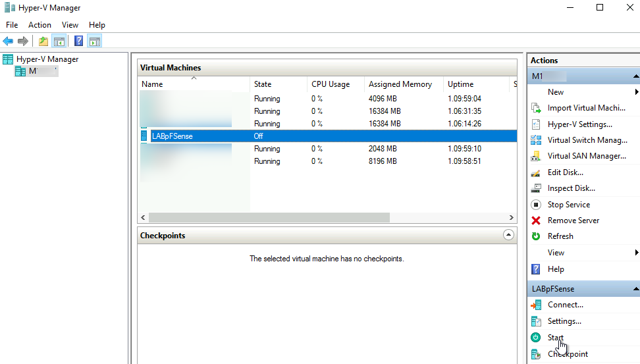Screen dimensions: 640x364
Task: Open the Help menu
Action: (x=97, y=25)
